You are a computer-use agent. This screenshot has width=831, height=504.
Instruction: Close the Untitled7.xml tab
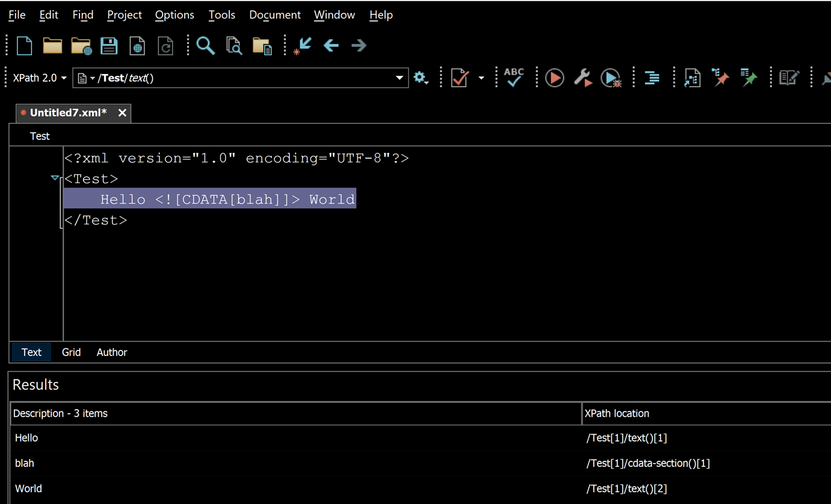[122, 113]
